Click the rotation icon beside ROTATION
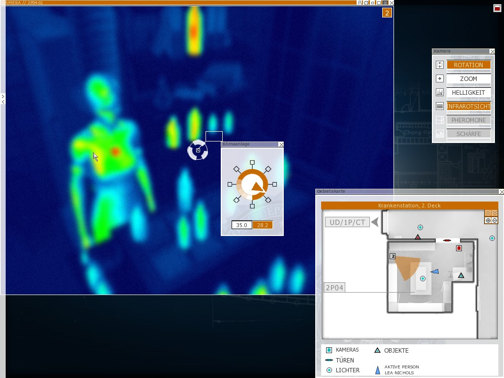This screenshot has width=504, height=378. (440, 65)
